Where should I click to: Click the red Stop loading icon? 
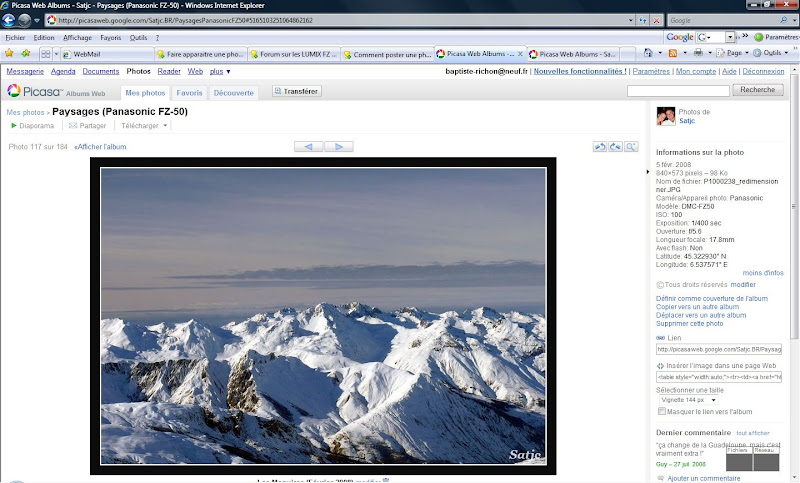pyautogui.click(x=657, y=20)
